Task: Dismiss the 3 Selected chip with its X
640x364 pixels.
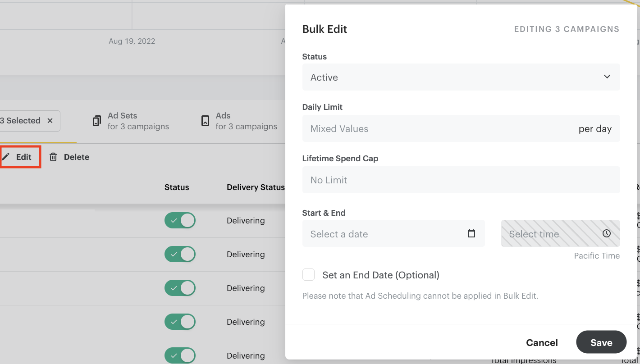Action: point(50,120)
